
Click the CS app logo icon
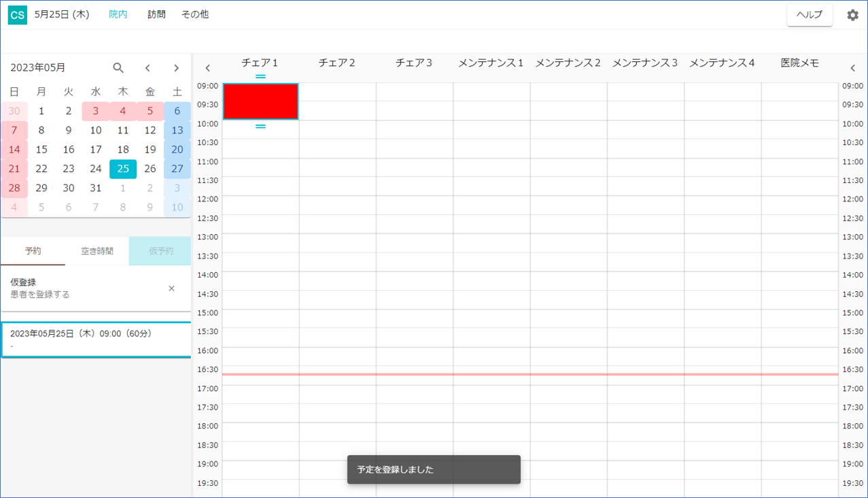point(18,15)
